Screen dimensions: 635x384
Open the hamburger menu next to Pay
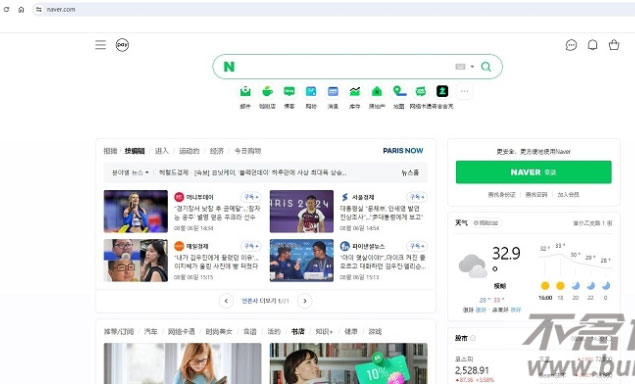pos(100,45)
